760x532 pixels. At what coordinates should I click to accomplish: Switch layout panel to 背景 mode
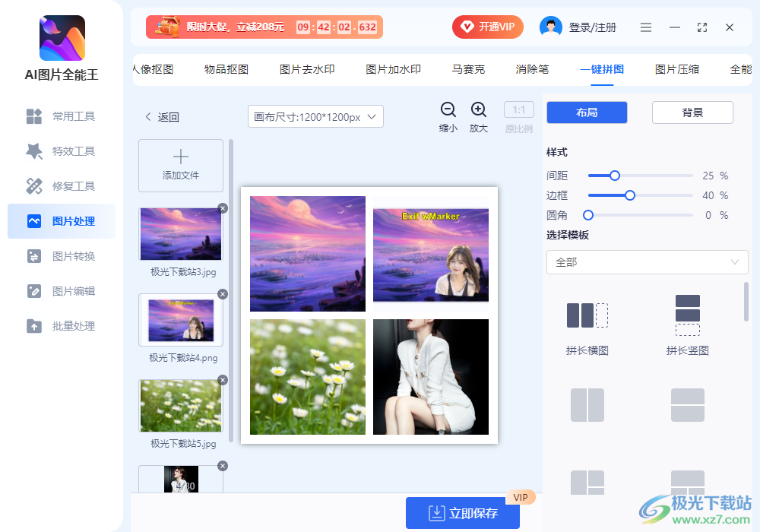[692, 112]
